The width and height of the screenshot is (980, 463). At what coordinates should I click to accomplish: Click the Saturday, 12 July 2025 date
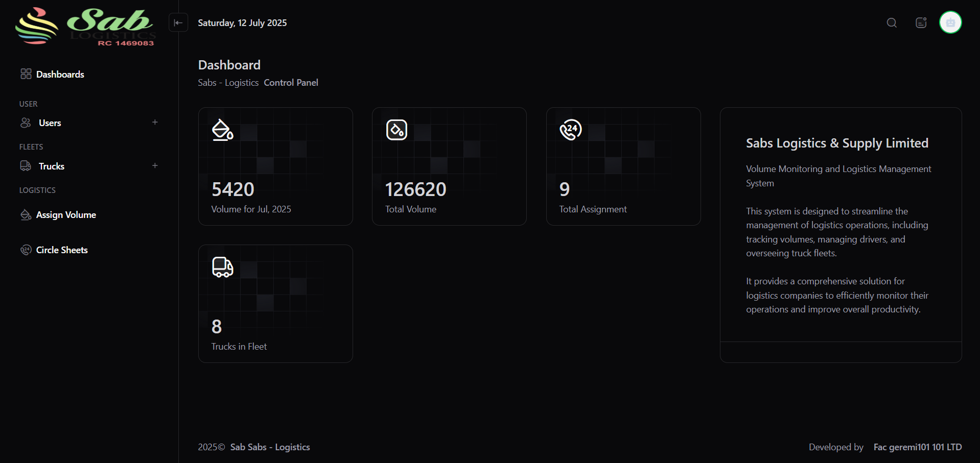(242, 23)
